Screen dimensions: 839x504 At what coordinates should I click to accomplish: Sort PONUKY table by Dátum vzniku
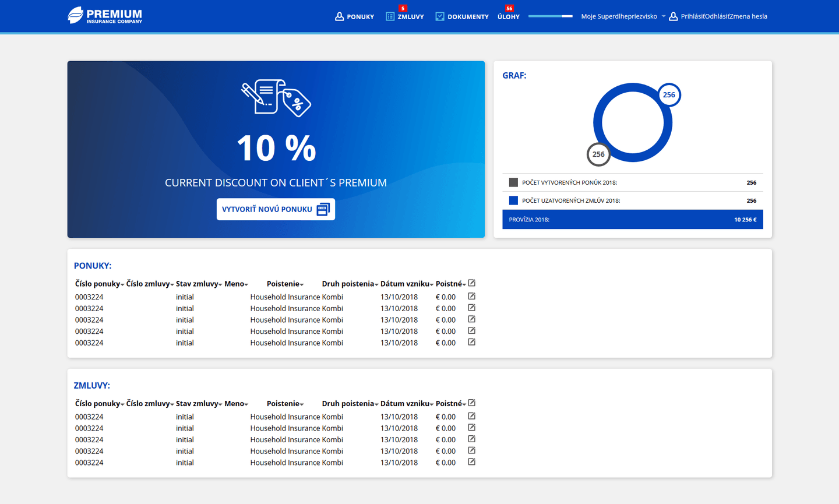click(x=407, y=284)
